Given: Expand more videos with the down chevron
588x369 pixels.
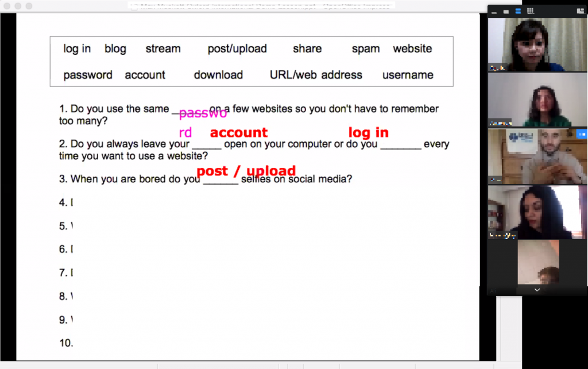Looking at the screenshot, I should pos(537,290).
